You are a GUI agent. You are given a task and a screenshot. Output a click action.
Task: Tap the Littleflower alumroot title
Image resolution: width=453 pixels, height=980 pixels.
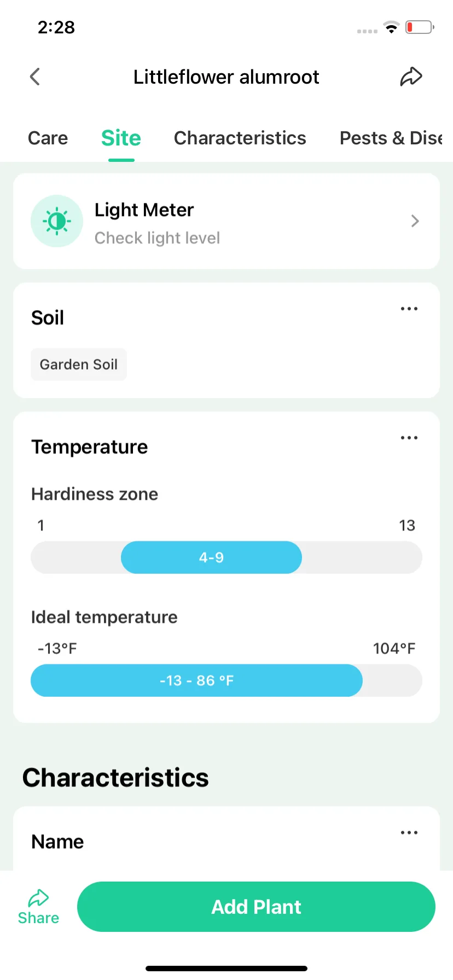[x=226, y=77]
